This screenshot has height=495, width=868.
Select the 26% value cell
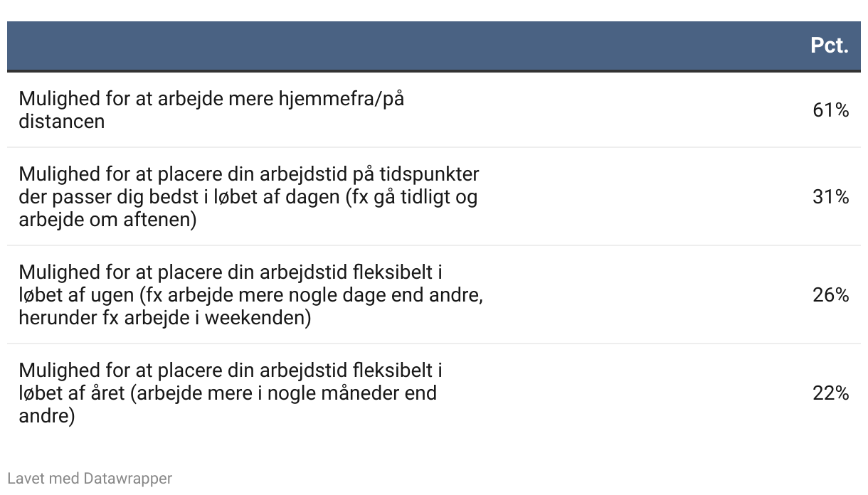click(830, 295)
